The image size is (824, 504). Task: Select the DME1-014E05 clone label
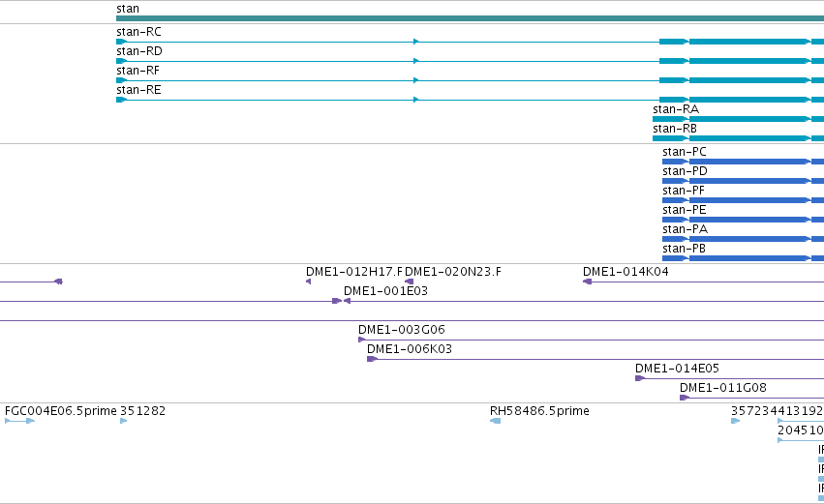point(677,369)
